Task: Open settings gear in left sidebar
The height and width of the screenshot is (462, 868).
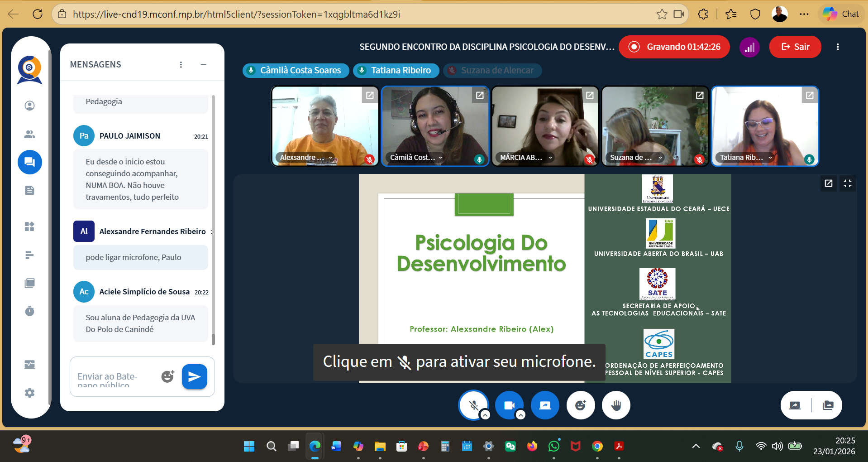Action: (x=29, y=393)
